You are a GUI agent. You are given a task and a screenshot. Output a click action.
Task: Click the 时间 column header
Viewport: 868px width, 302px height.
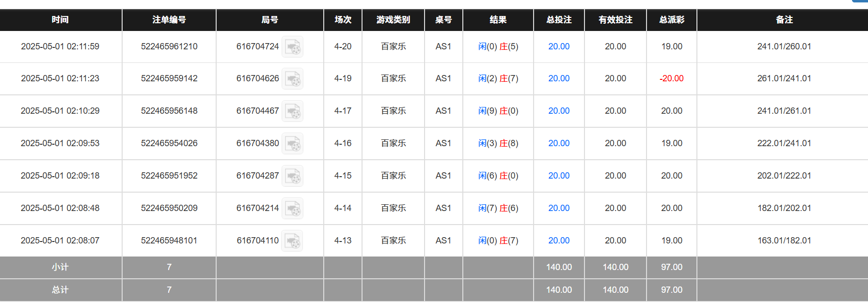click(60, 20)
